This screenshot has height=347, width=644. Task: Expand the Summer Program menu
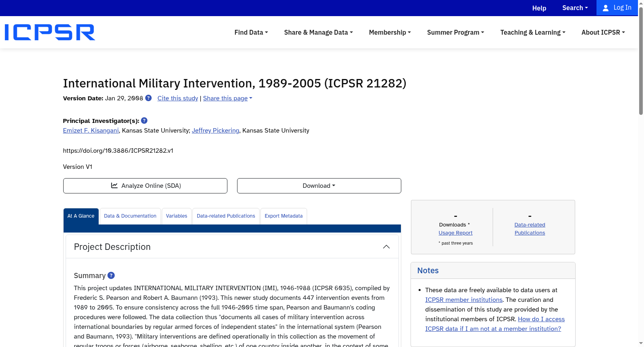coord(456,32)
